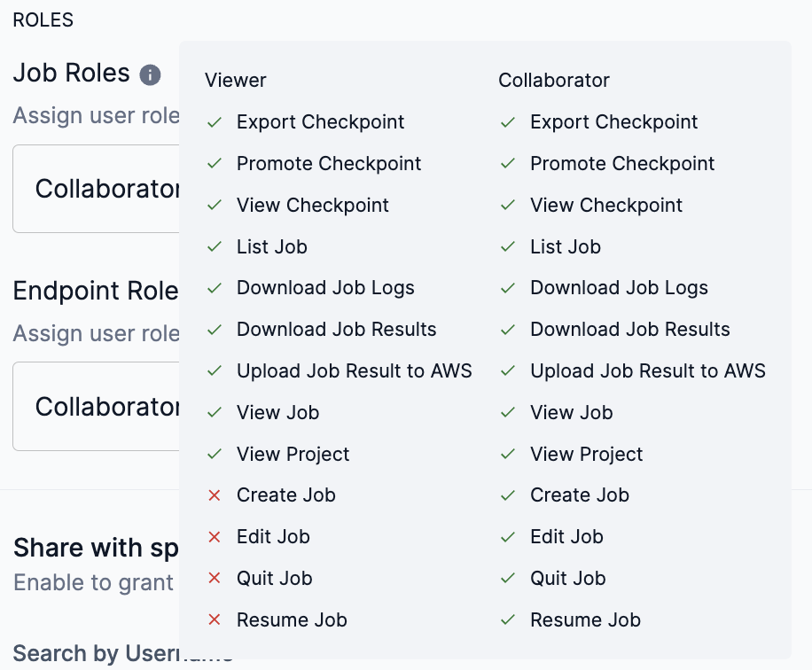Click the Promote Checkpoint permission under Collaborator
812x670 pixels.
[x=621, y=163]
